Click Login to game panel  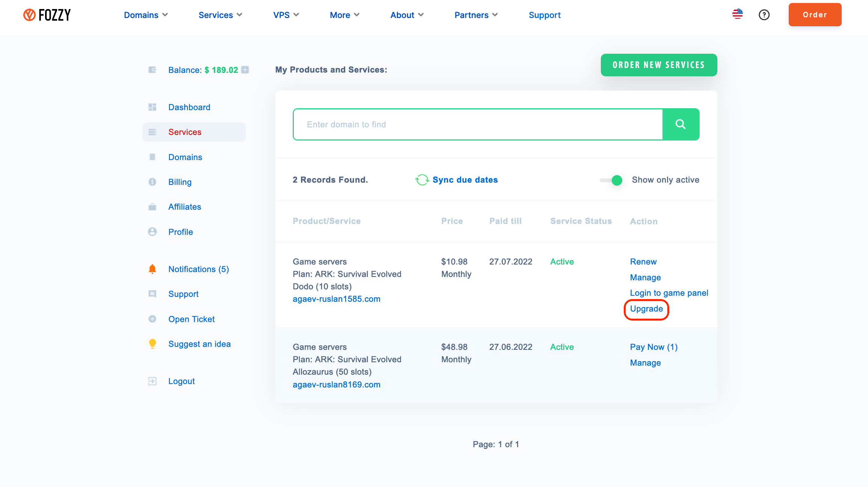click(x=669, y=293)
